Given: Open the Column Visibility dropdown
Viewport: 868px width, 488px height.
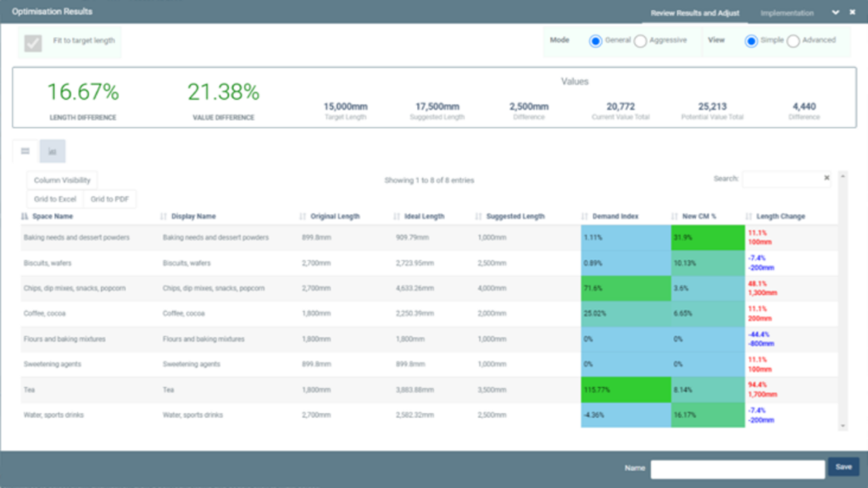Looking at the screenshot, I should click(x=62, y=180).
